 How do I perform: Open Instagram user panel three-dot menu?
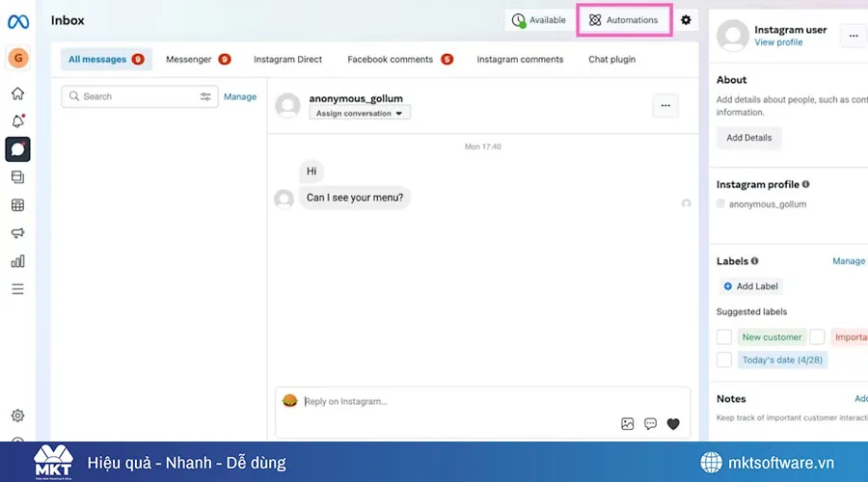pyautogui.click(x=854, y=36)
